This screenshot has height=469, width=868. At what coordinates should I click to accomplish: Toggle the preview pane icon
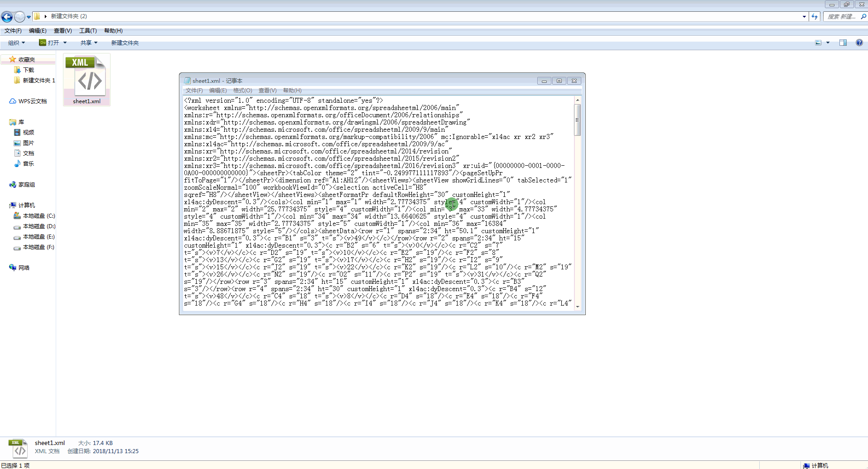[843, 43]
